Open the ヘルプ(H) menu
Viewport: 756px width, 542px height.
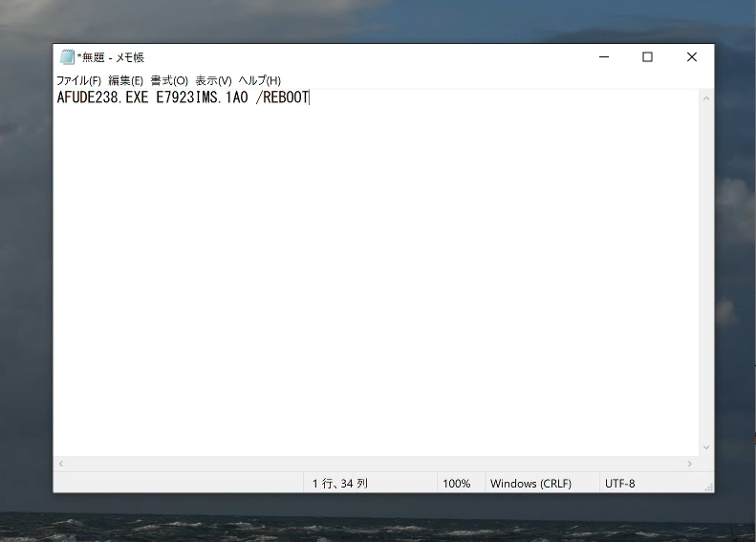point(259,80)
